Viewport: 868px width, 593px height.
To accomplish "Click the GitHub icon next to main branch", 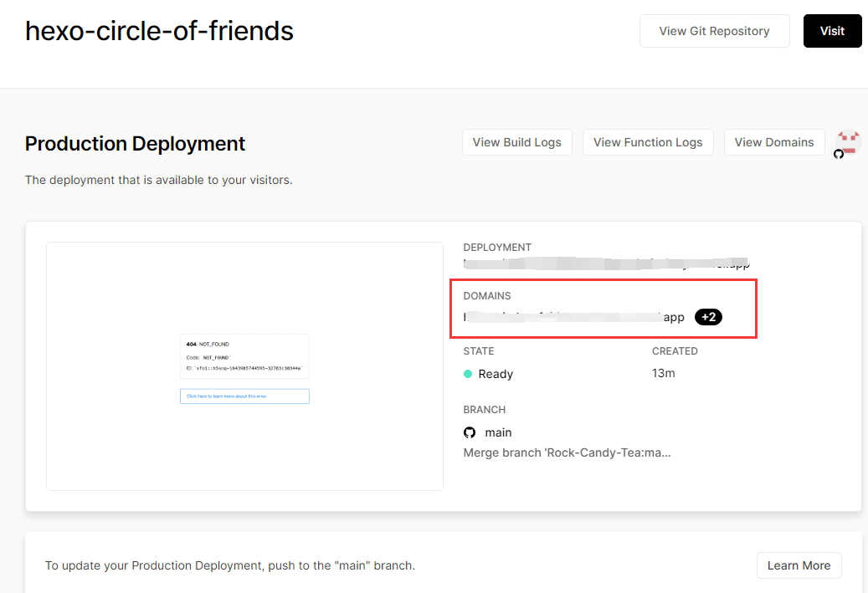I will pyautogui.click(x=470, y=432).
